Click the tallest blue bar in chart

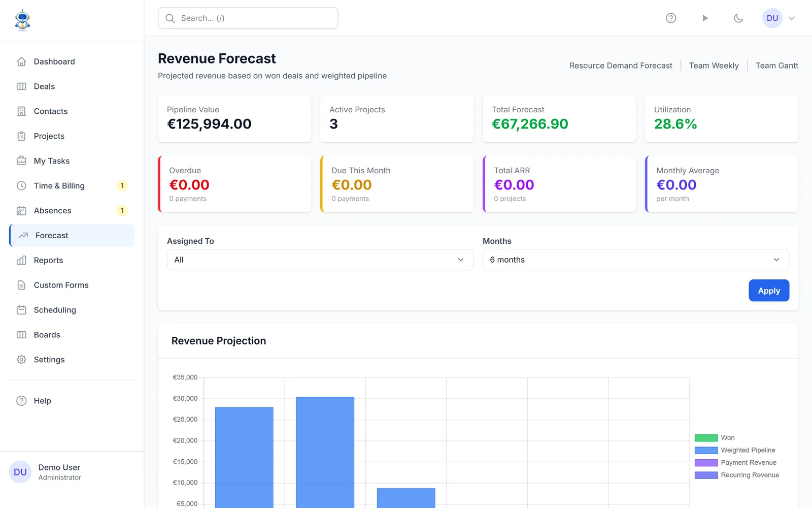tap(325, 452)
